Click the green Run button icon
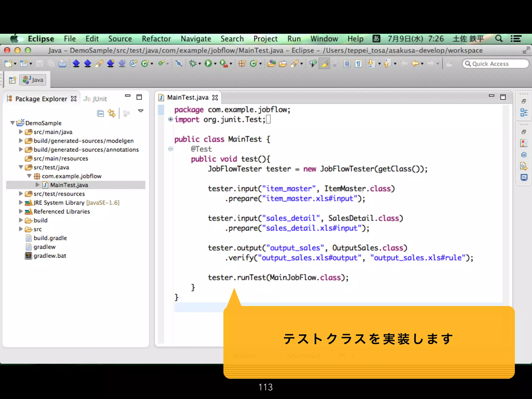This screenshot has height=399, width=532. coord(208,63)
